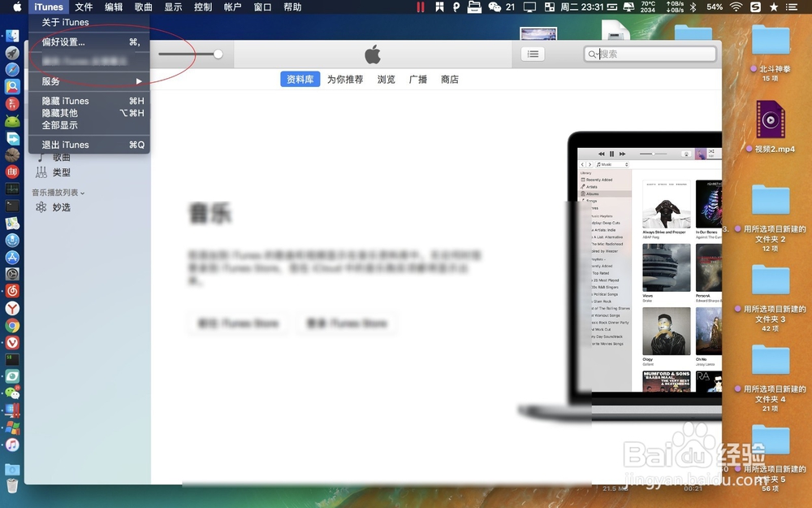The image size is (812, 508).
Task: Open Terminal from the Dock
Action: (12, 206)
